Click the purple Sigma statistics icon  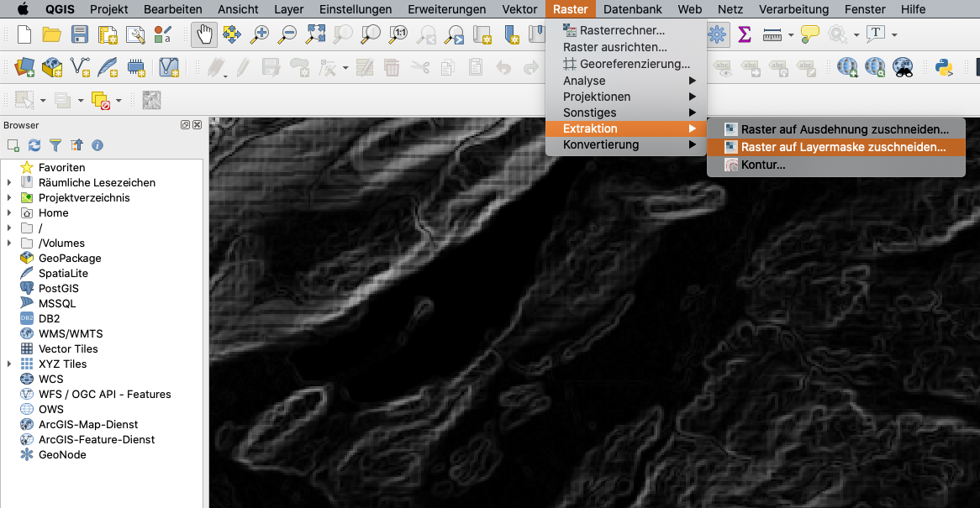tap(744, 35)
